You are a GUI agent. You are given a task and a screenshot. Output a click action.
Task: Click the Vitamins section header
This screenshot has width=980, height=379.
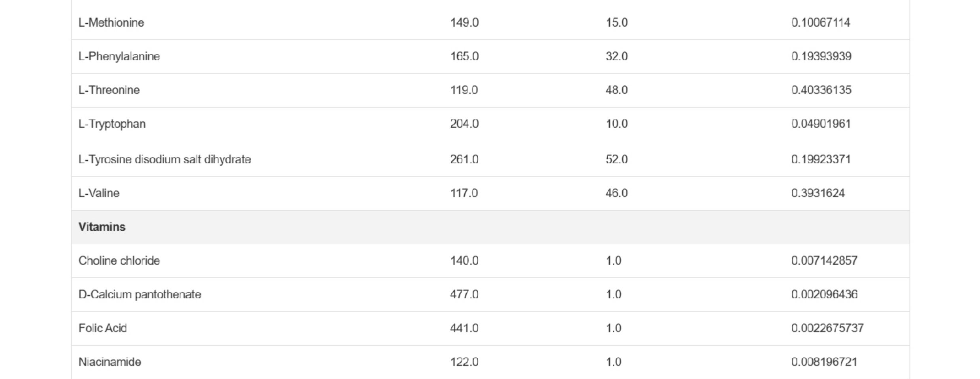(x=102, y=227)
